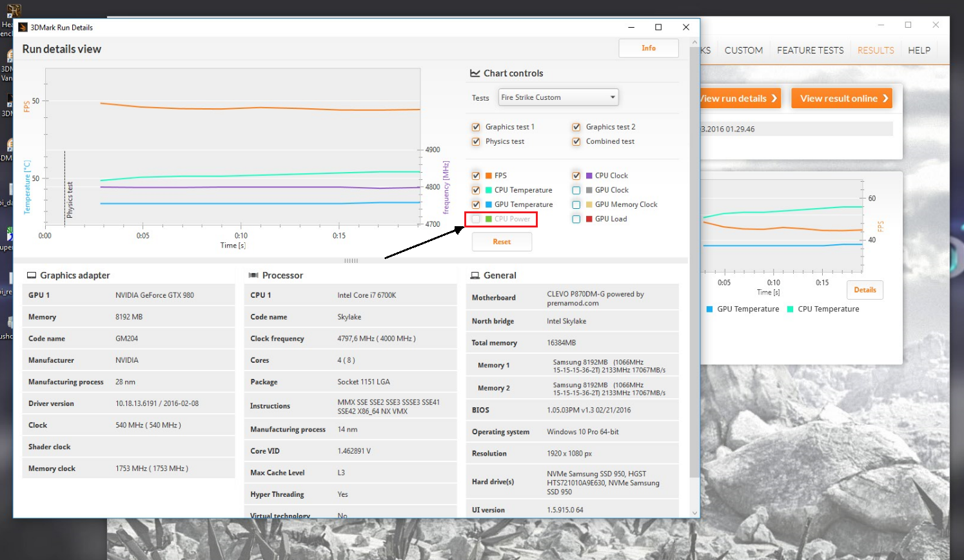
Task: Click the yellow GPU Memory Clock swatch
Action: click(589, 204)
